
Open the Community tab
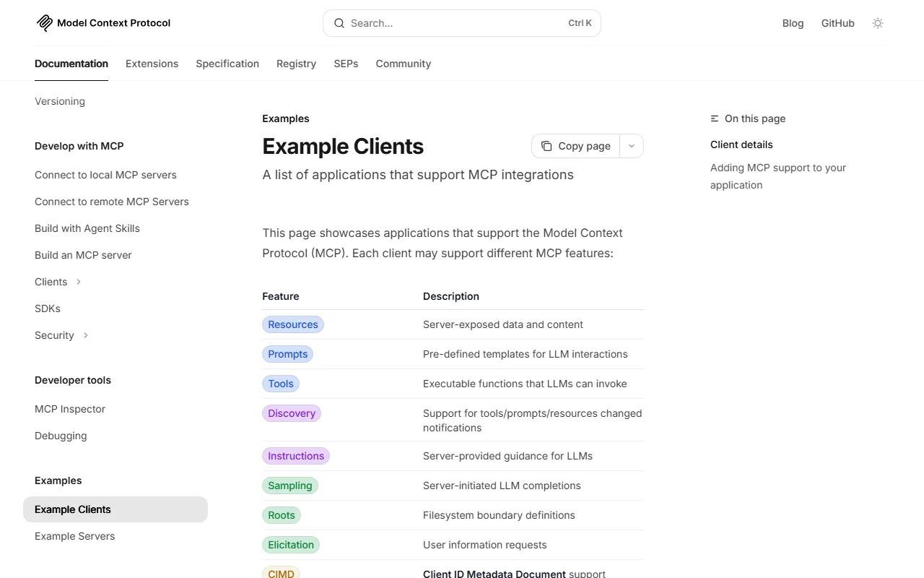(403, 64)
